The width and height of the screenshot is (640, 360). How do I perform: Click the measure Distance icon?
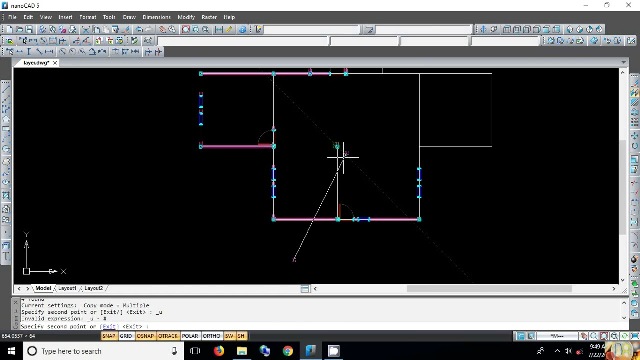219,29
